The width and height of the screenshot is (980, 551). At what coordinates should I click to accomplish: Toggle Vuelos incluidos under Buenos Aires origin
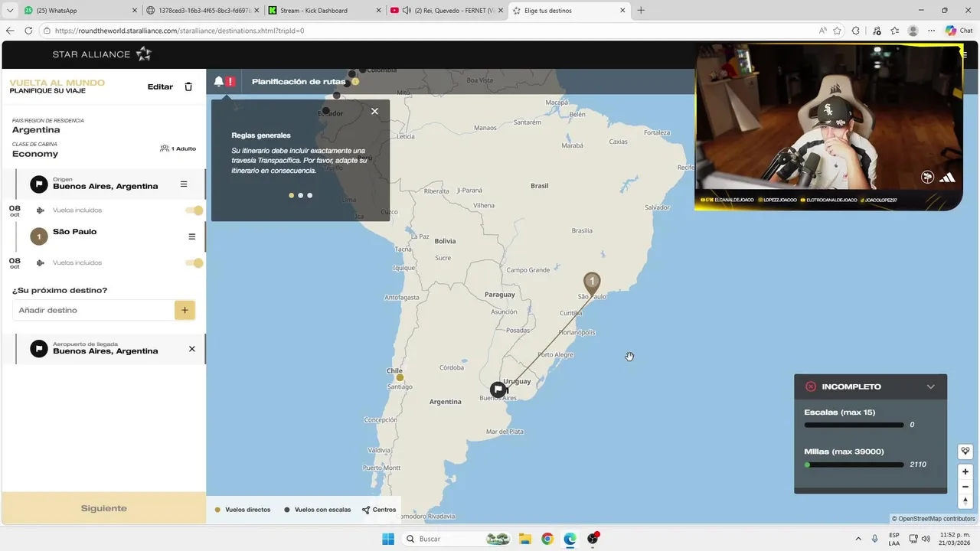coord(194,210)
